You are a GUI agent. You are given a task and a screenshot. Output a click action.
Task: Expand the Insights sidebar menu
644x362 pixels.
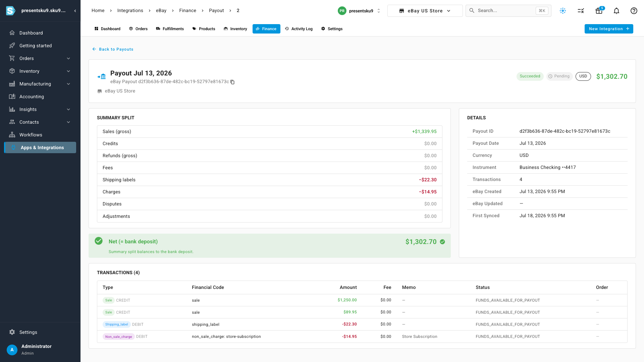pos(68,109)
